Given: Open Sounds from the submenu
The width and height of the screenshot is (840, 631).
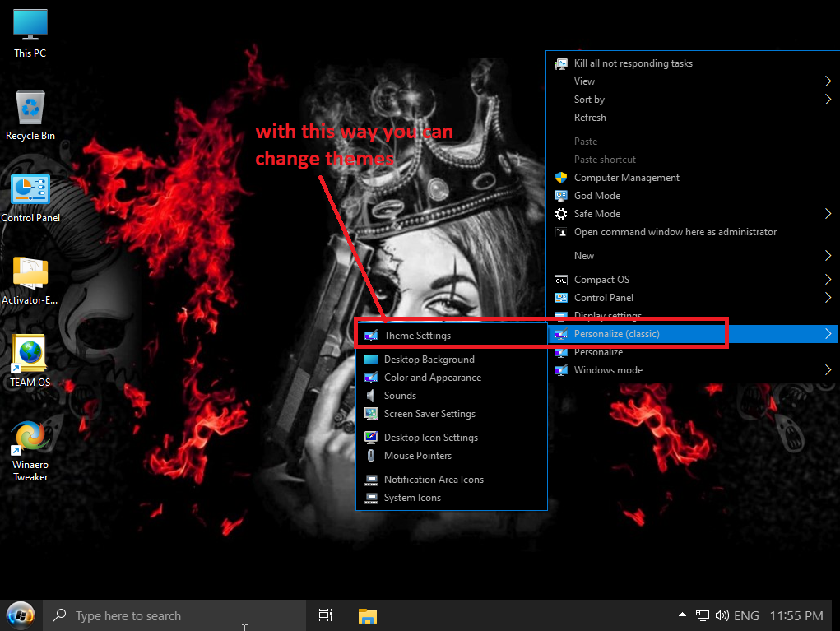Looking at the screenshot, I should (452, 396).
